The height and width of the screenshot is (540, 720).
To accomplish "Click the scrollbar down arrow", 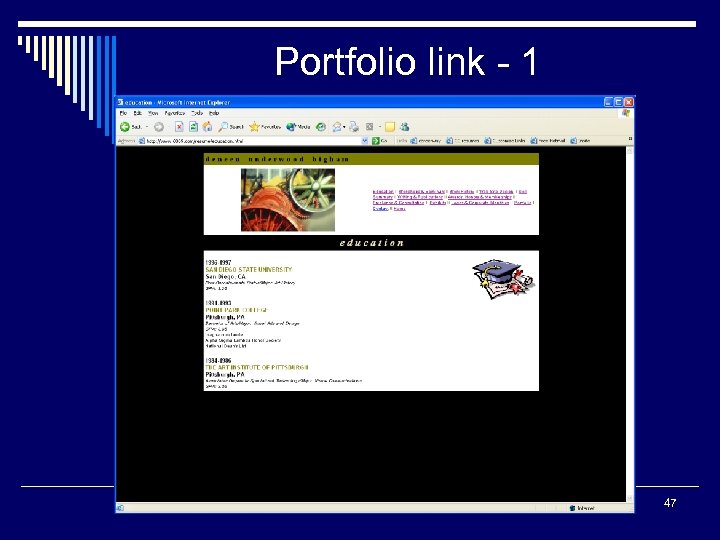I will tap(630, 499).
